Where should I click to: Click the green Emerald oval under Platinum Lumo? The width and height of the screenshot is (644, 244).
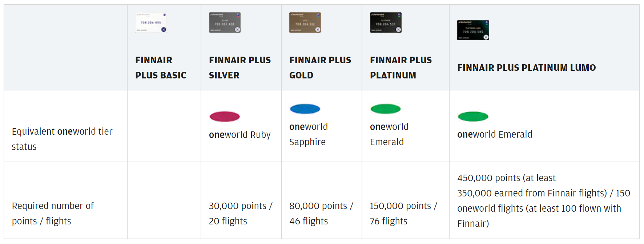point(473,117)
